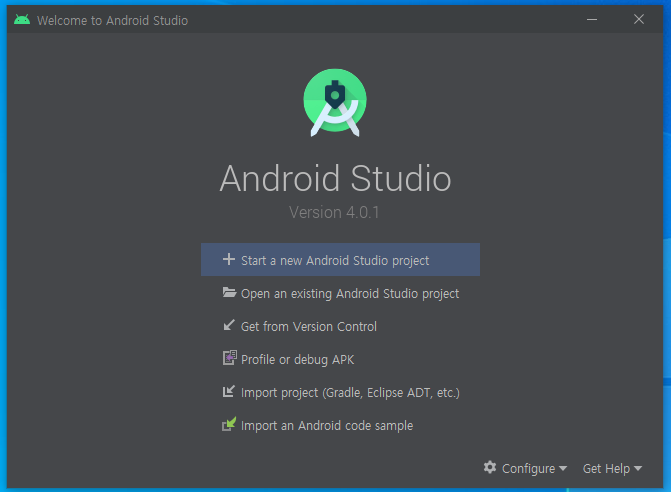
Task: Expand the Get Help dropdown
Action: tap(612, 468)
